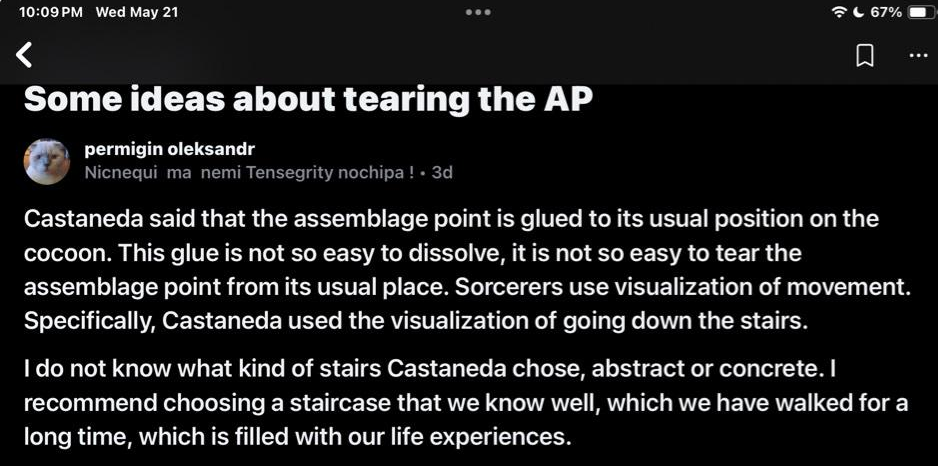This screenshot has width=938, height=466.
Task: Tap the Do Not Disturb moon icon
Action: (x=858, y=12)
